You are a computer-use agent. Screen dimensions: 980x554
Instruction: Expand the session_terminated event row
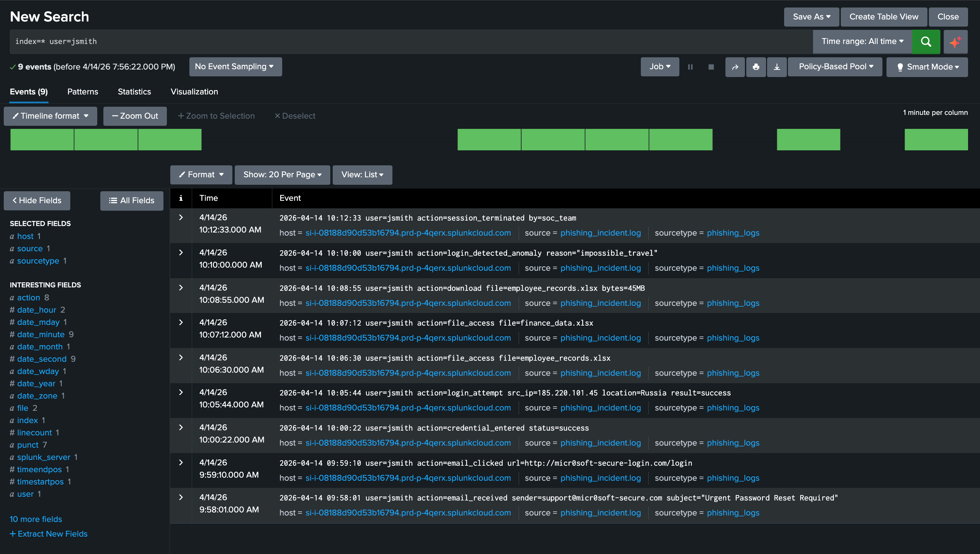tap(181, 218)
